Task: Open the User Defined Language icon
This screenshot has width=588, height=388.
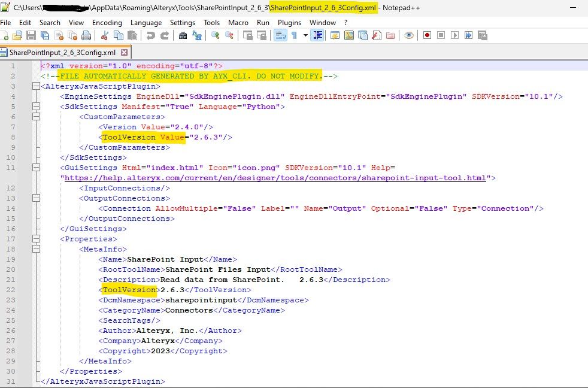Action: pos(335,35)
